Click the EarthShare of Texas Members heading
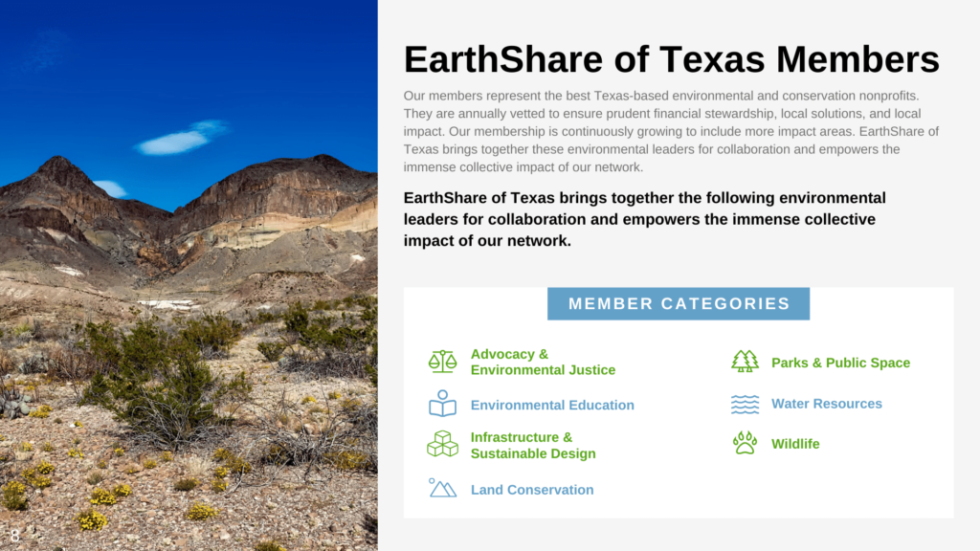The image size is (980, 551). [x=672, y=59]
